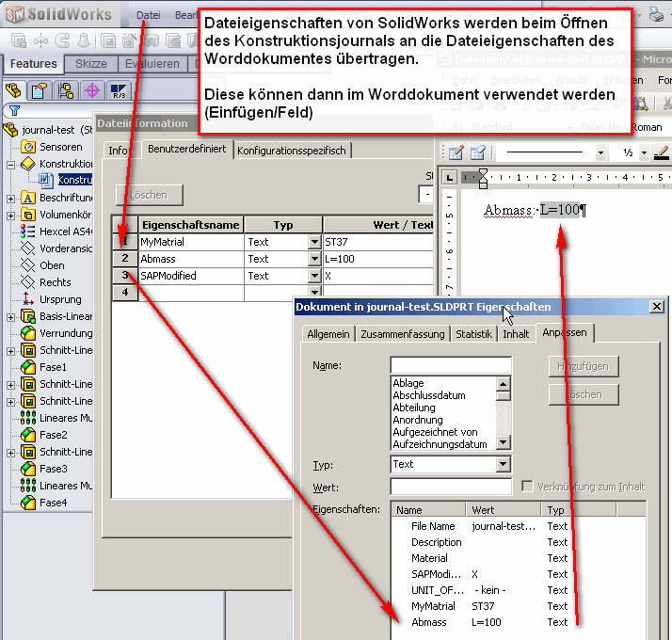
Task: Open the PropertyManager tab icon
Action: tap(40, 91)
